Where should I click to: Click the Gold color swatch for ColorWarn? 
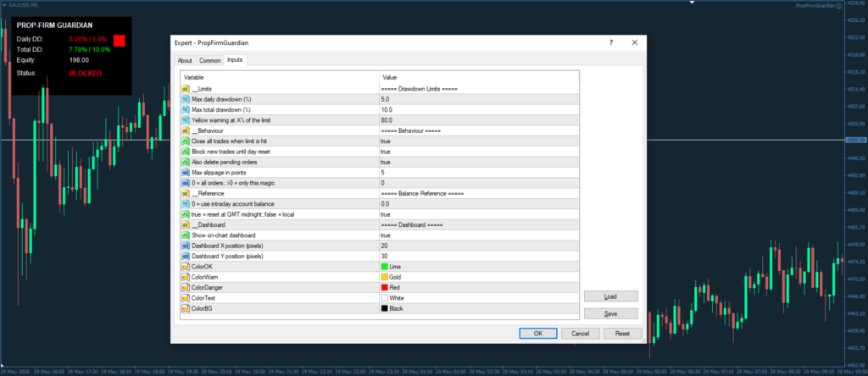point(384,277)
